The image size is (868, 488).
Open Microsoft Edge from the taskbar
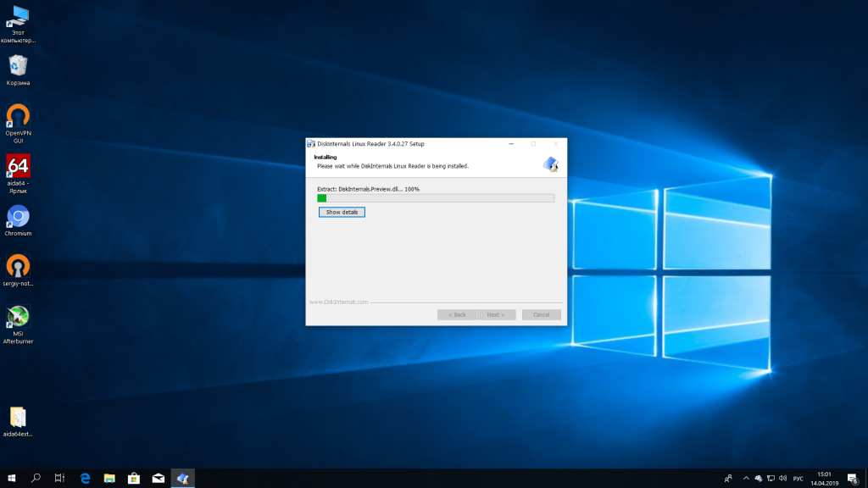[x=85, y=479]
